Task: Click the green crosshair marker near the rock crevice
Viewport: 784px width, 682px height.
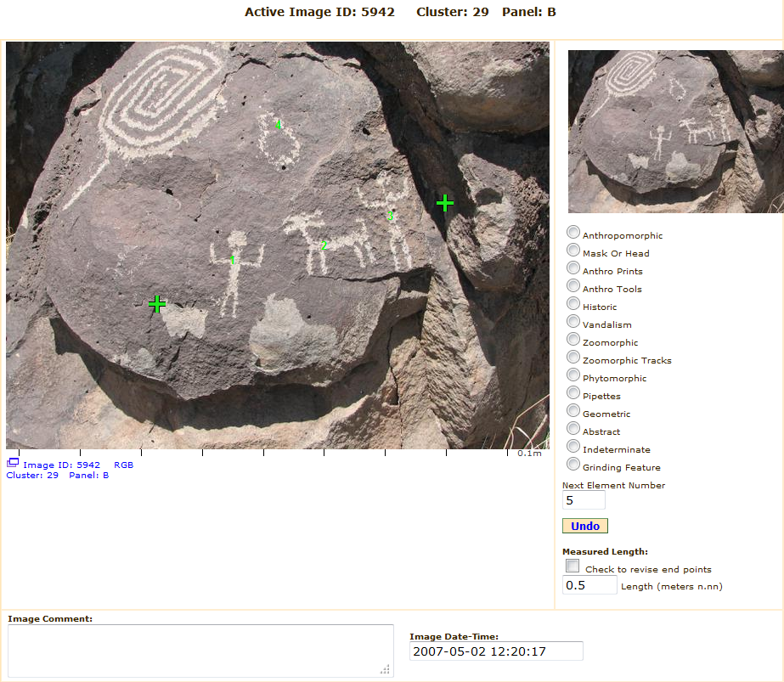Action: [x=444, y=203]
